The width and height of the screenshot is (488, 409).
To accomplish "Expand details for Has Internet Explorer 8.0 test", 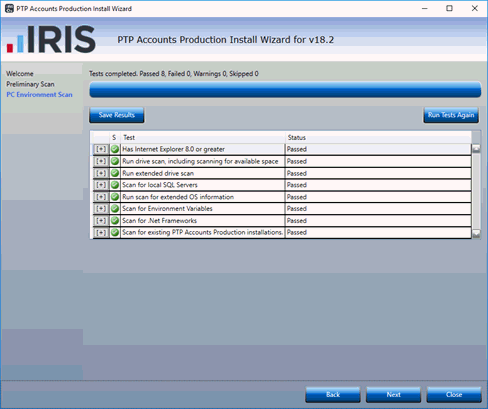I will coord(101,149).
